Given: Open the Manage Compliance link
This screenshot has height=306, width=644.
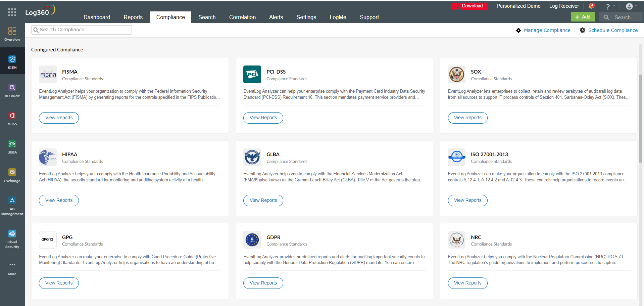Looking at the screenshot, I should click(547, 30).
